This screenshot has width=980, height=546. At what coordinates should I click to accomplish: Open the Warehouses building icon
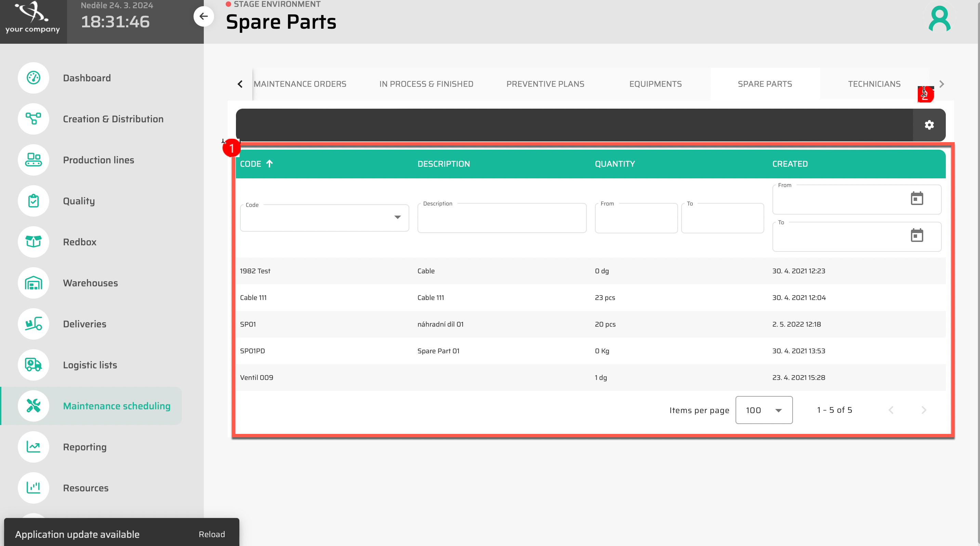[x=34, y=283]
